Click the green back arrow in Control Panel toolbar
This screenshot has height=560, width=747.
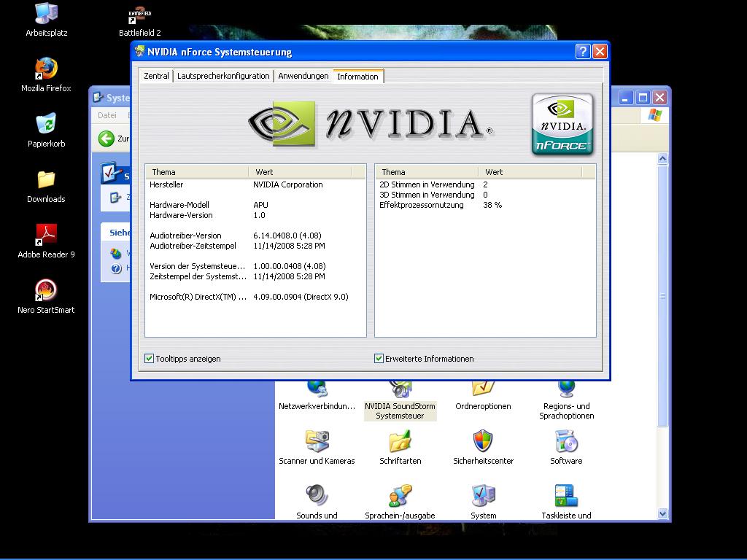tap(107, 139)
